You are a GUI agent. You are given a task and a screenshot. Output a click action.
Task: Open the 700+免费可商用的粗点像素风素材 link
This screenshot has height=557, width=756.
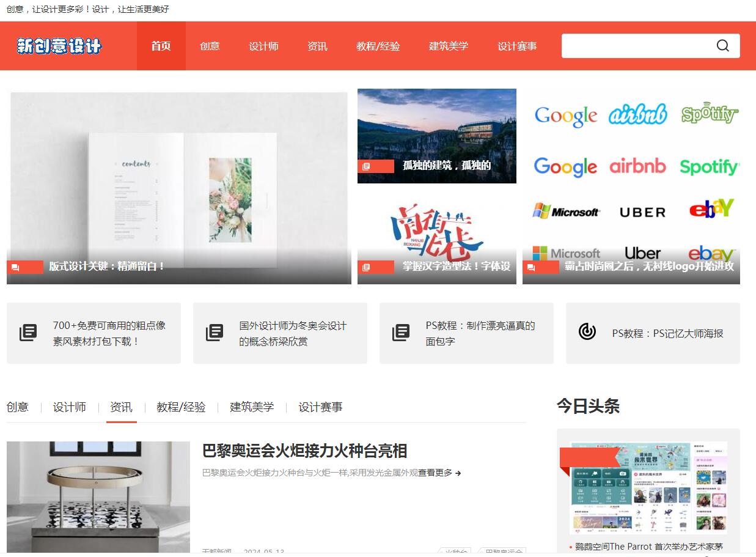pyautogui.click(x=109, y=333)
